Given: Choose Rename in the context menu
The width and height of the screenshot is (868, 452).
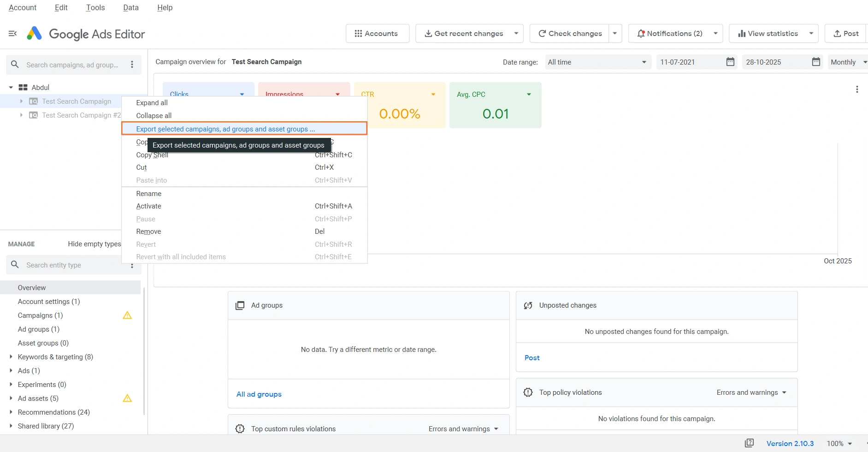Looking at the screenshot, I should [x=244, y=194].
